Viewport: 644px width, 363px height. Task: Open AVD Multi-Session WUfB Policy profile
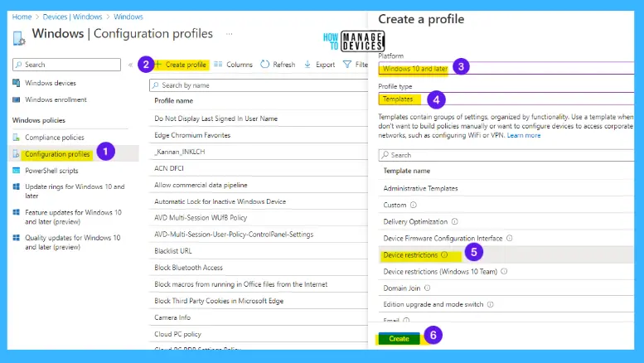click(x=201, y=218)
